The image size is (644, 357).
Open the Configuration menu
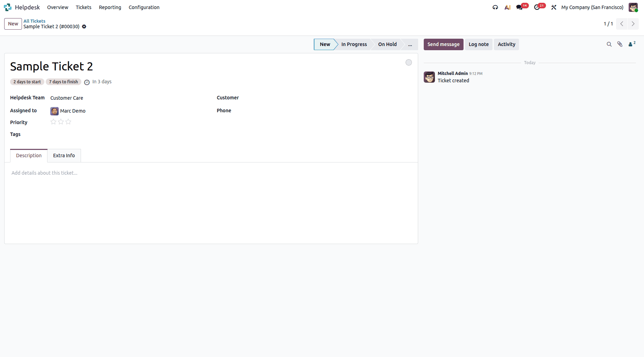(144, 7)
